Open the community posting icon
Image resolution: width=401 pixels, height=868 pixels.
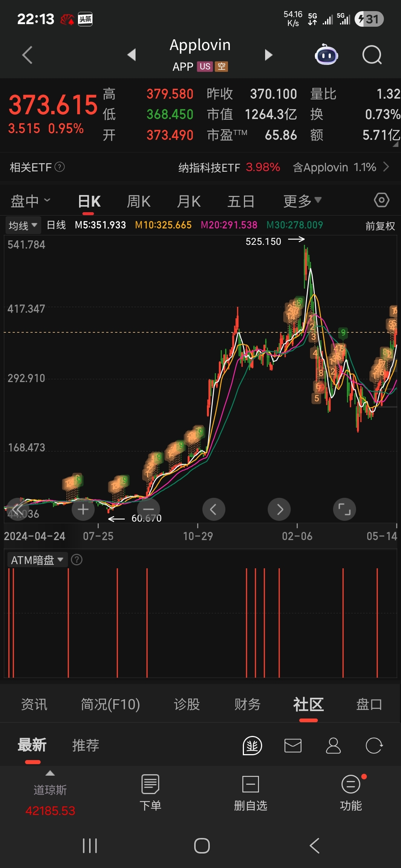(x=252, y=746)
